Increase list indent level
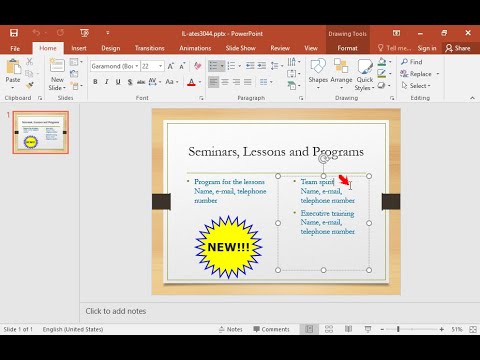 tap(262, 66)
